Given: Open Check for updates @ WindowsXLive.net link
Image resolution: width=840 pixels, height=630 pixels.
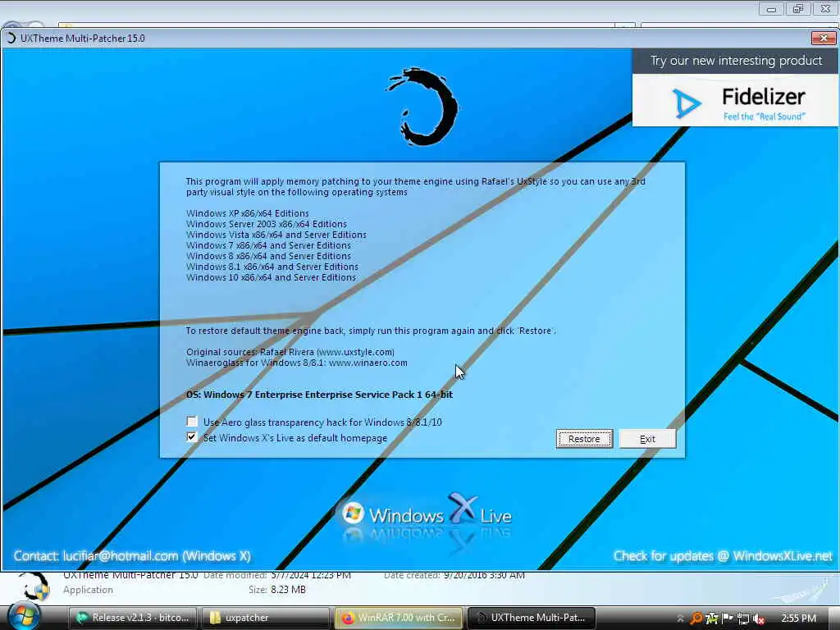Looking at the screenshot, I should 723,556.
